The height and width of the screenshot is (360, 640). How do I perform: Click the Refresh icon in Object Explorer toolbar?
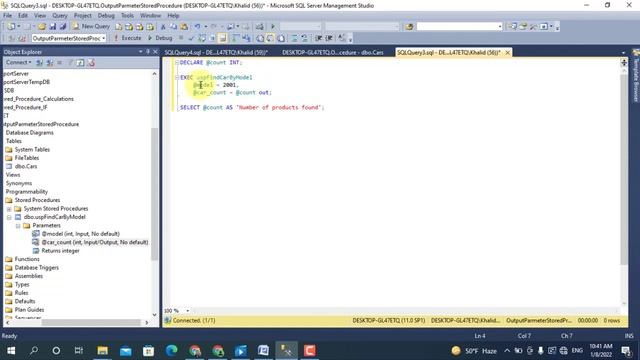point(80,62)
